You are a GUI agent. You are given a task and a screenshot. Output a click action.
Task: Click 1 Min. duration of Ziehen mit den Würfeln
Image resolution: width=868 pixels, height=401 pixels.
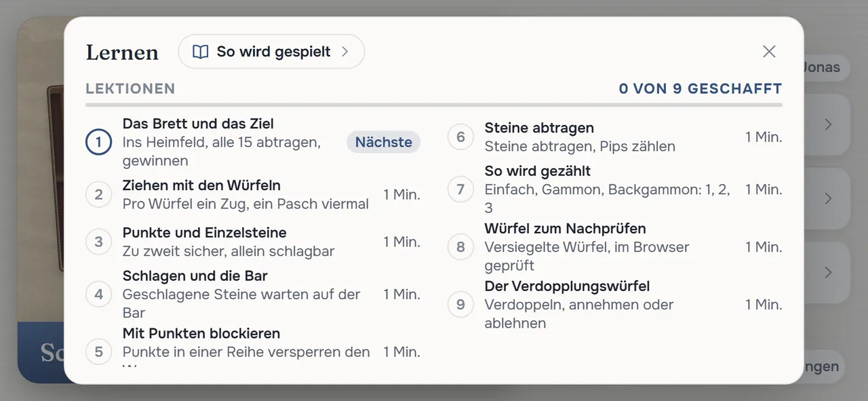coord(401,195)
